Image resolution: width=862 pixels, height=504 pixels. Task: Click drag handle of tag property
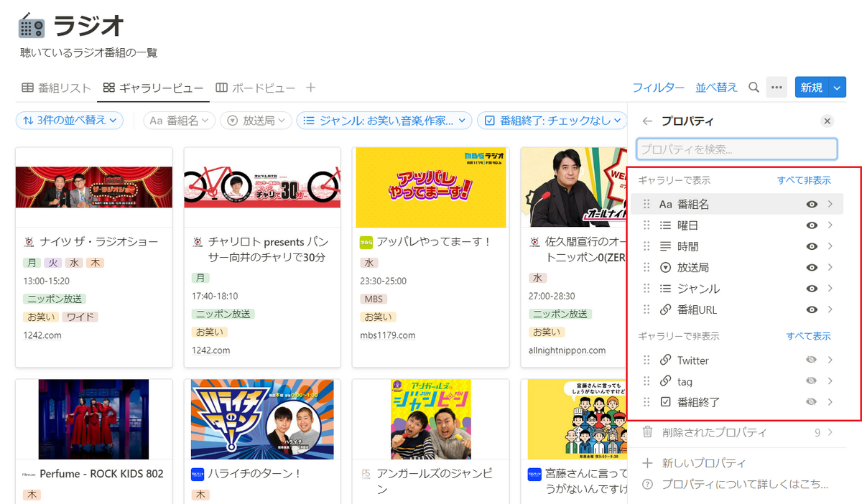tap(646, 381)
